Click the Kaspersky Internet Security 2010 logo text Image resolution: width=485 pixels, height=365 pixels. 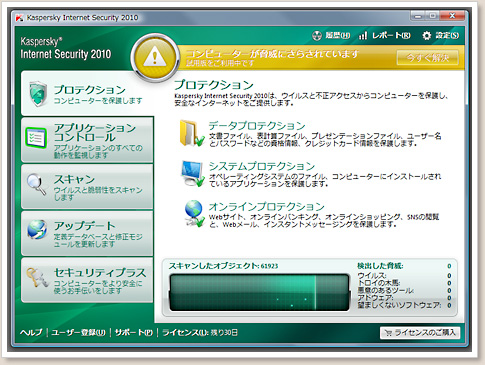click(65, 48)
